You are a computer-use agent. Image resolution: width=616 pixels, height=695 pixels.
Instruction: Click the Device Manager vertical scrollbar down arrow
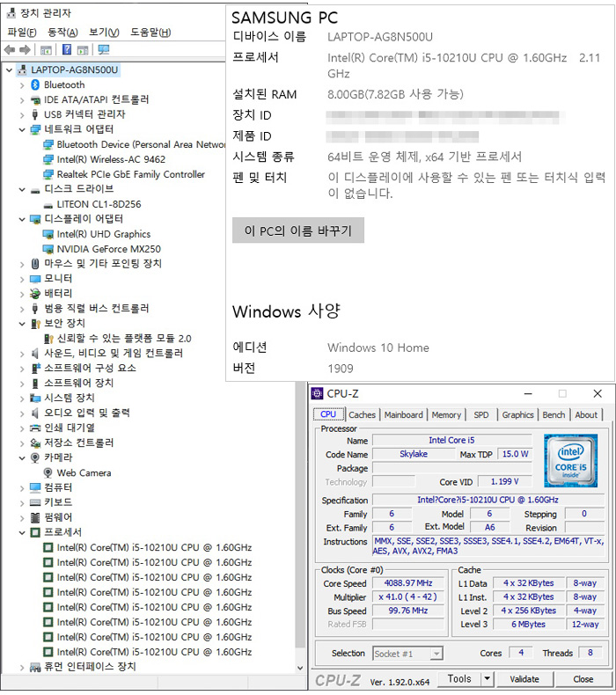300,668
